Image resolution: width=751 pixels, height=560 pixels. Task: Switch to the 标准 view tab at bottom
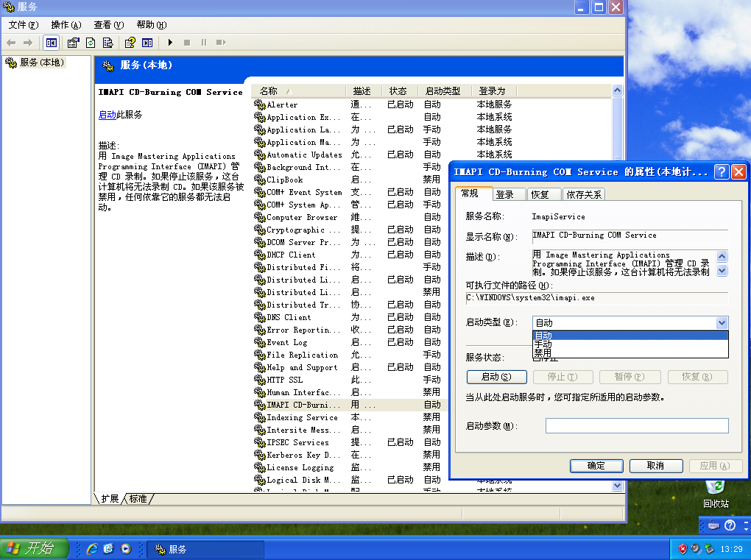(138, 499)
